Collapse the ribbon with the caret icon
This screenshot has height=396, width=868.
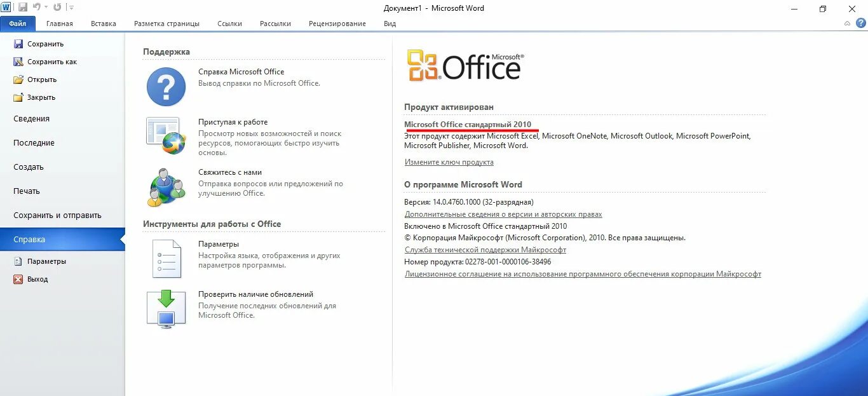click(848, 24)
